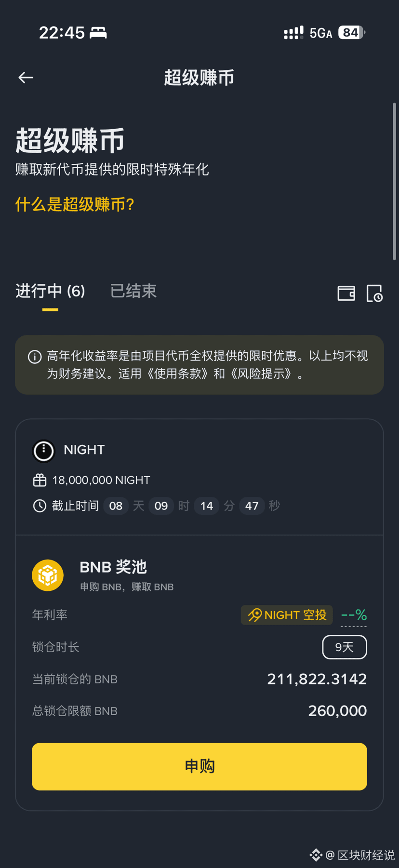Image resolution: width=399 pixels, height=868 pixels.
Task: Tap the battery indicator in status bar
Action: click(351, 33)
